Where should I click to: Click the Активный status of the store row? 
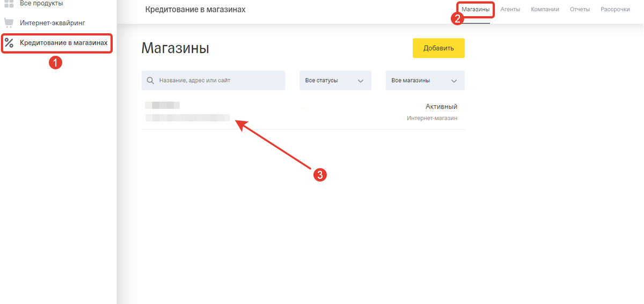tap(441, 106)
